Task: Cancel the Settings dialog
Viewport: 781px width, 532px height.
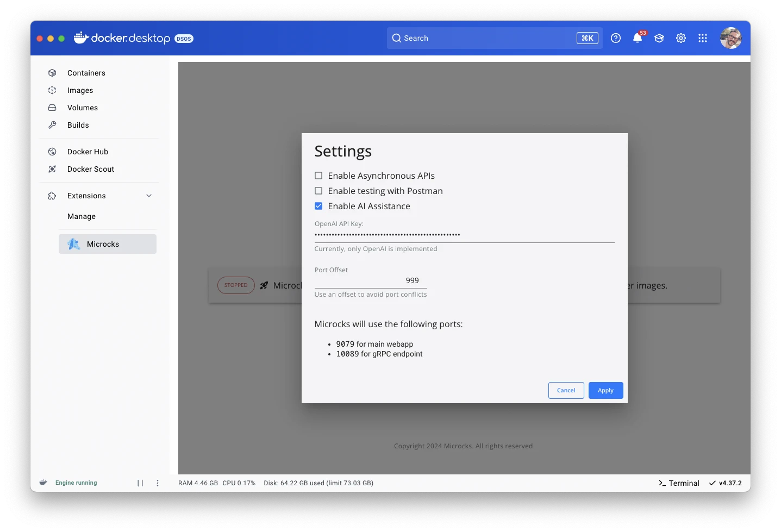Action: [566, 390]
